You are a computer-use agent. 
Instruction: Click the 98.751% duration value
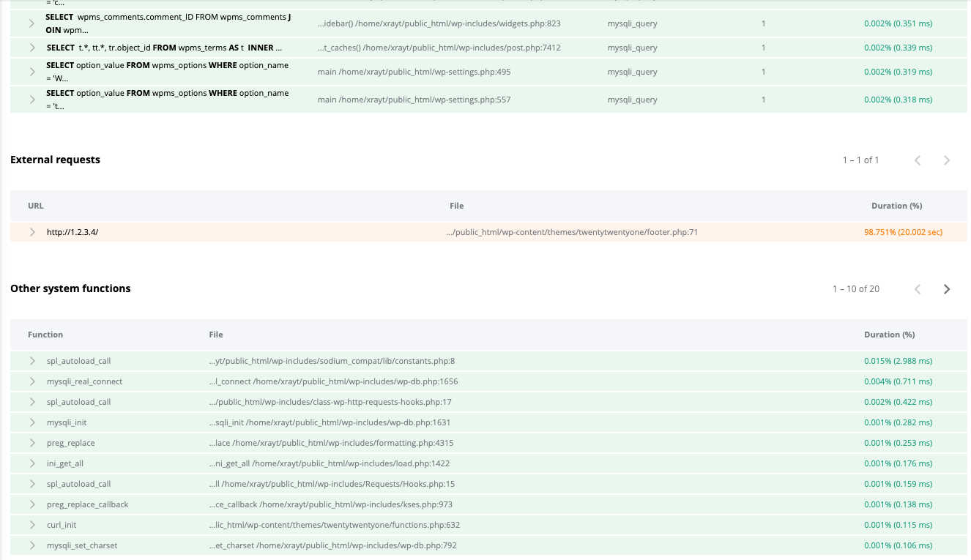(x=902, y=232)
